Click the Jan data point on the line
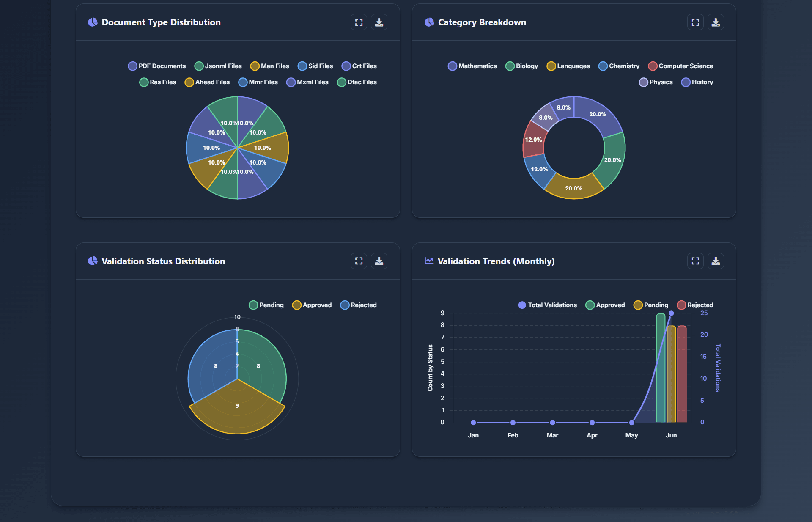The width and height of the screenshot is (812, 522). click(473, 423)
